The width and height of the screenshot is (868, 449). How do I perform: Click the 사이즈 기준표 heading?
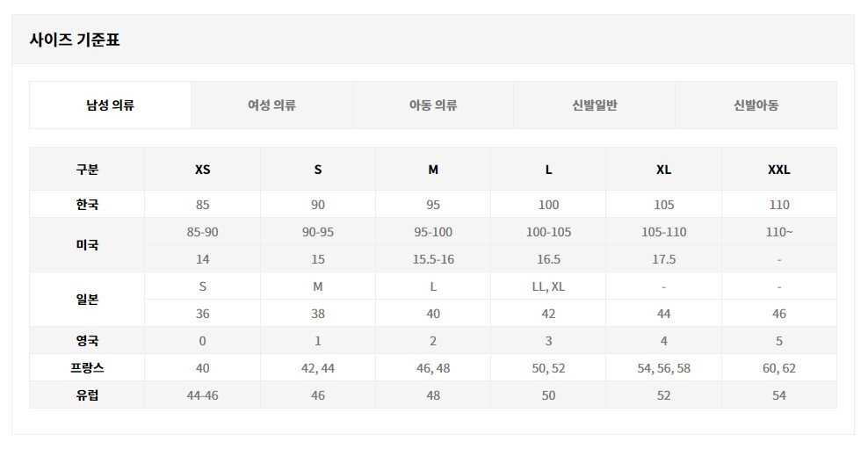click(75, 40)
